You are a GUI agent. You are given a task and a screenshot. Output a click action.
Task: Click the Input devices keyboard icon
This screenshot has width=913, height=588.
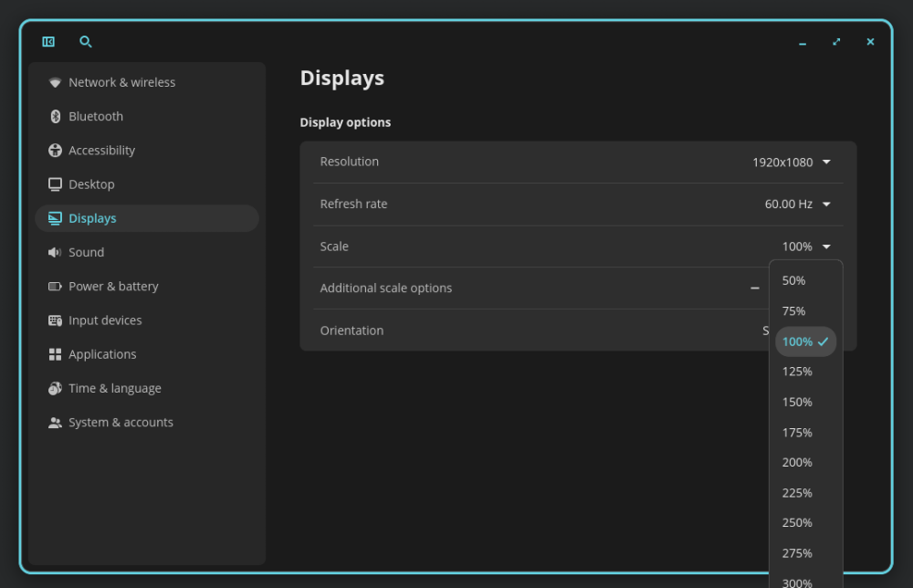(55, 320)
